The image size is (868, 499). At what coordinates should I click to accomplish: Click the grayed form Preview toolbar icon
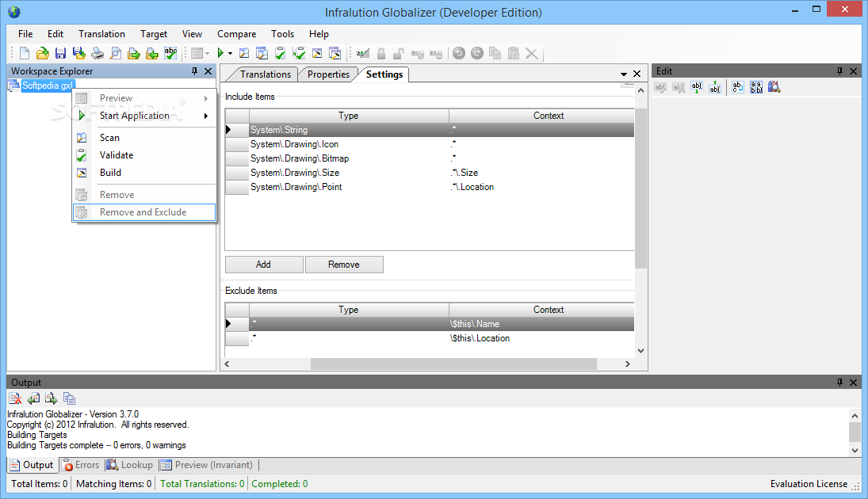point(197,53)
